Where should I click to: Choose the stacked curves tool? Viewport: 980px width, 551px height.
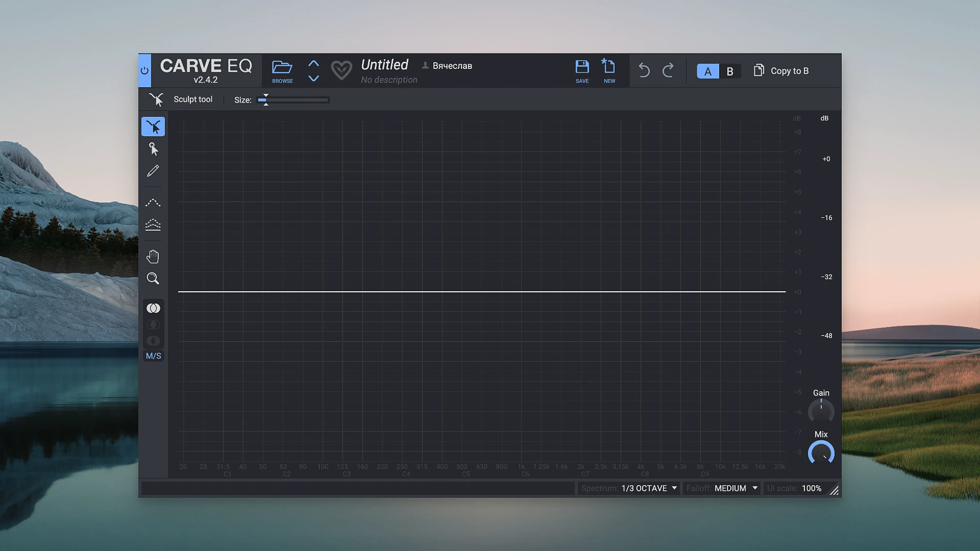click(x=153, y=224)
